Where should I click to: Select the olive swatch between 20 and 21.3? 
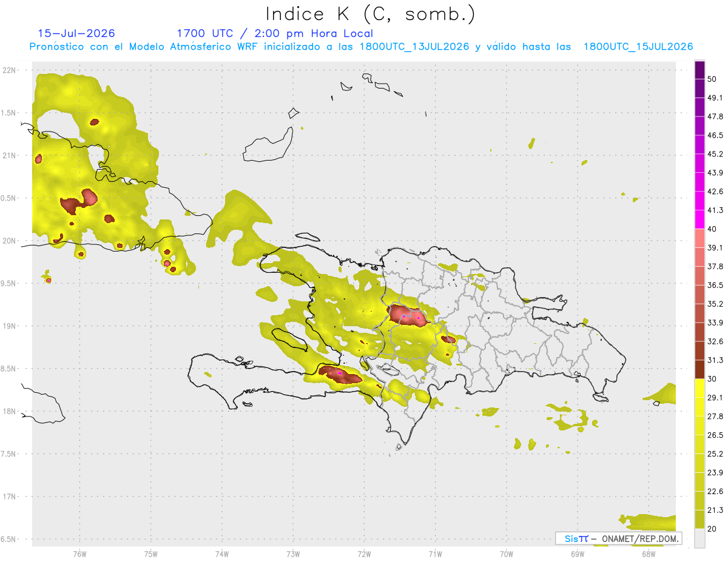699,519
